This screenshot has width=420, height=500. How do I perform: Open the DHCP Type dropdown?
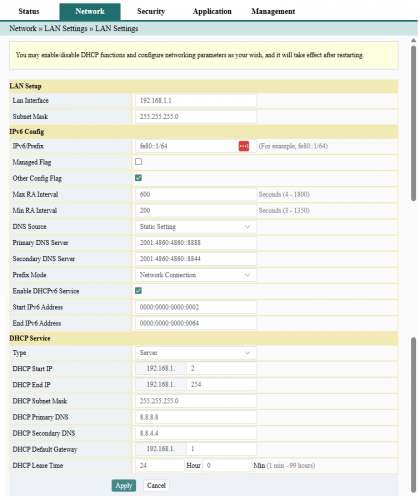(x=196, y=353)
